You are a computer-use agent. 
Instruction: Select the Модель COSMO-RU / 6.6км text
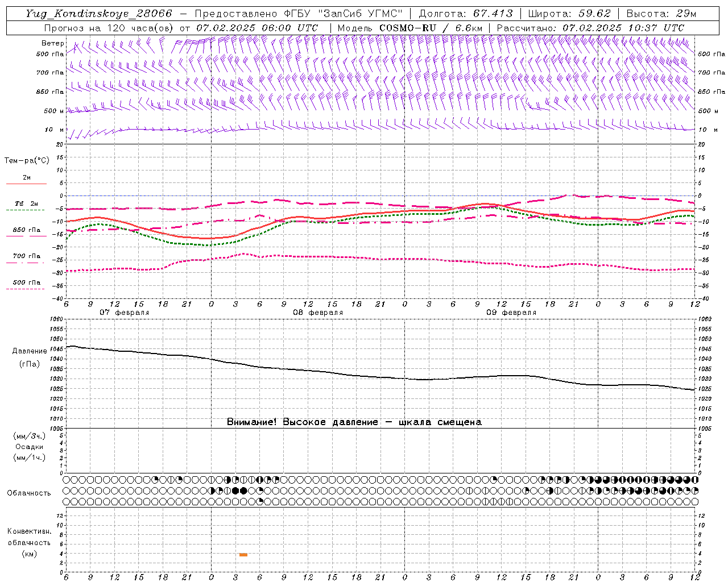pos(409,28)
